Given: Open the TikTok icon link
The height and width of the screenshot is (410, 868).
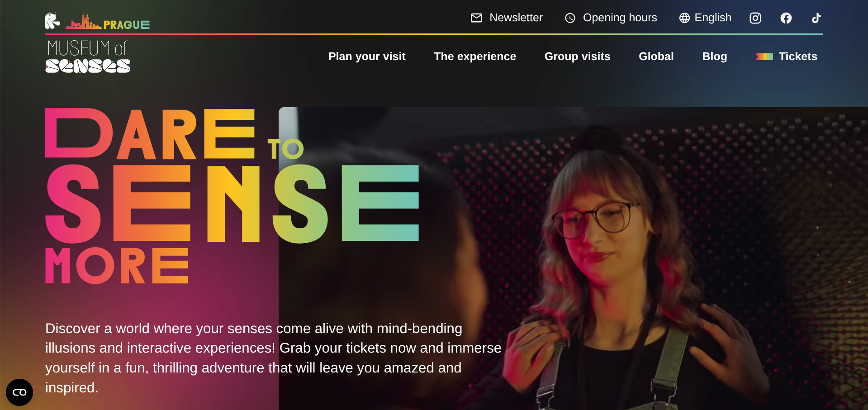Looking at the screenshot, I should [x=816, y=18].
